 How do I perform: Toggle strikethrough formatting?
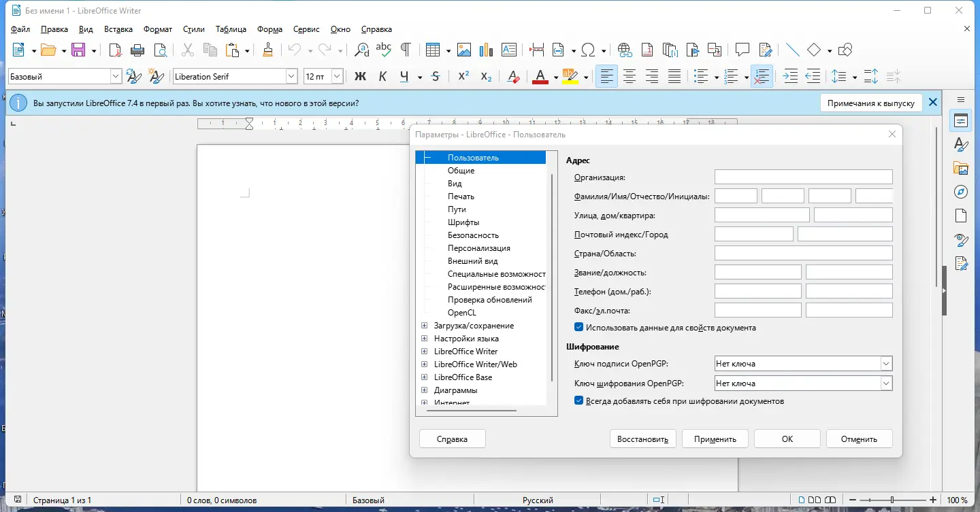tap(436, 76)
